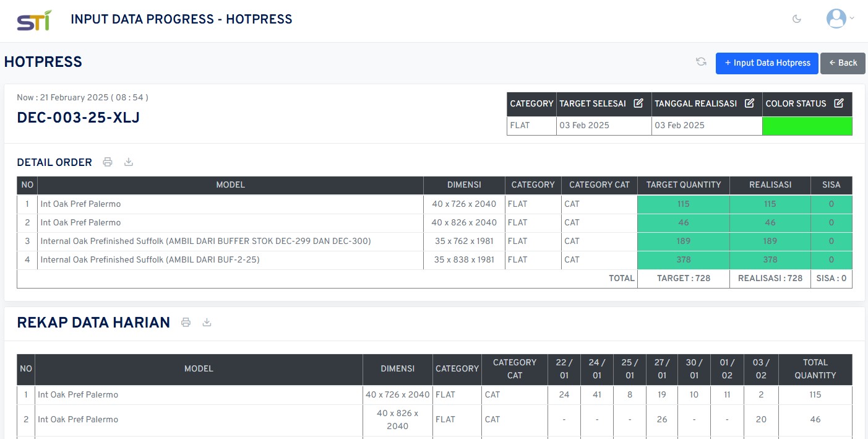
Task: Click the green color status swatch
Action: [807, 126]
